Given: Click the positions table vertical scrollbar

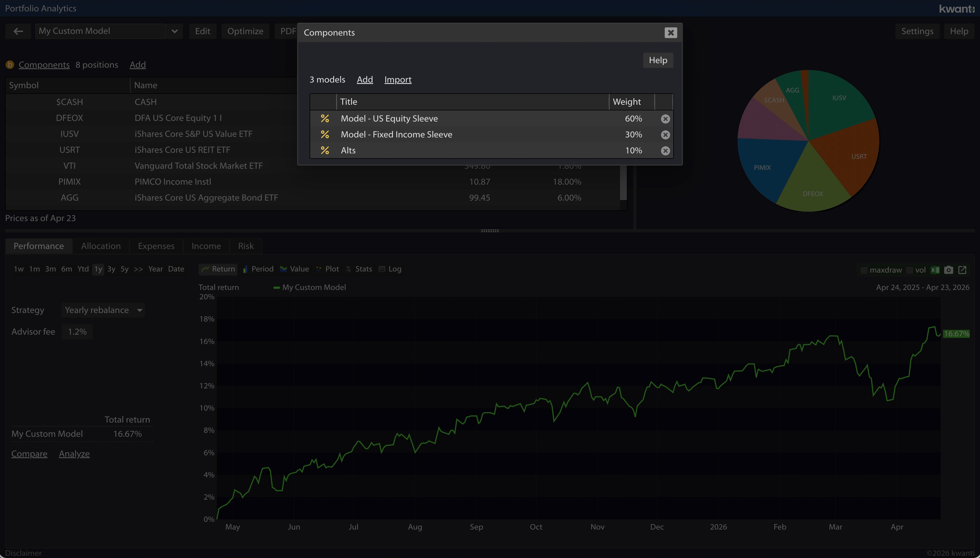Looking at the screenshot, I should click(x=623, y=183).
